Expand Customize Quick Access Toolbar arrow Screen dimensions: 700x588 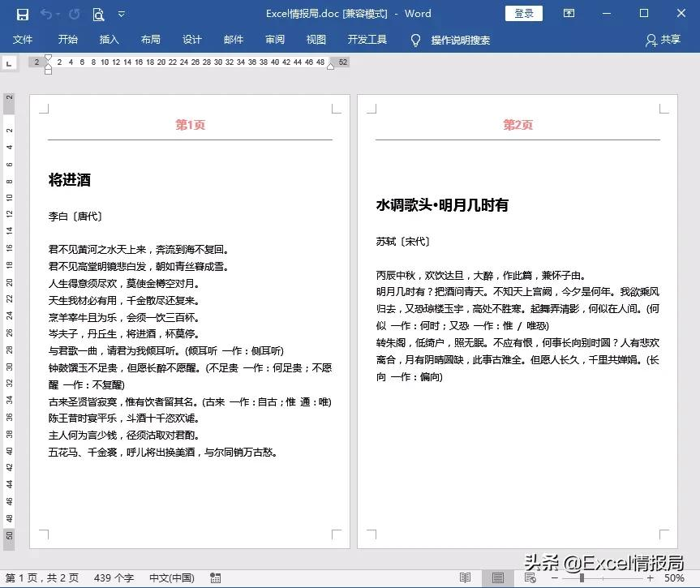tap(122, 15)
